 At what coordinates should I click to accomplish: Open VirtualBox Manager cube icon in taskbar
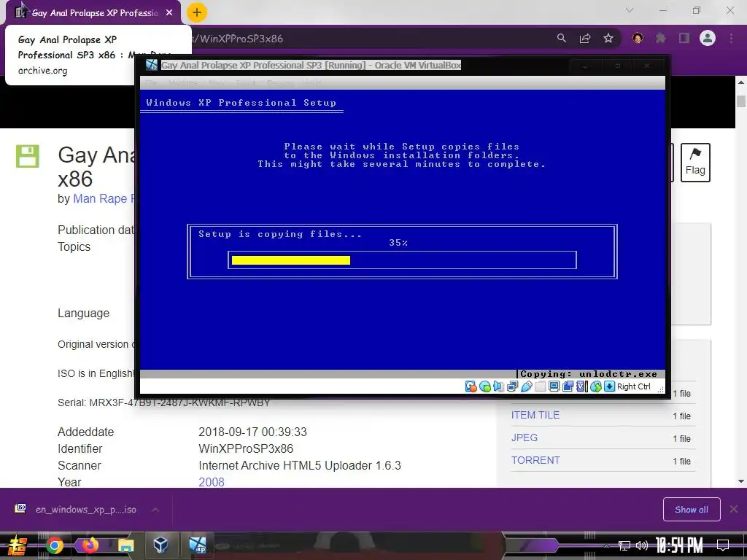coord(160,545)
